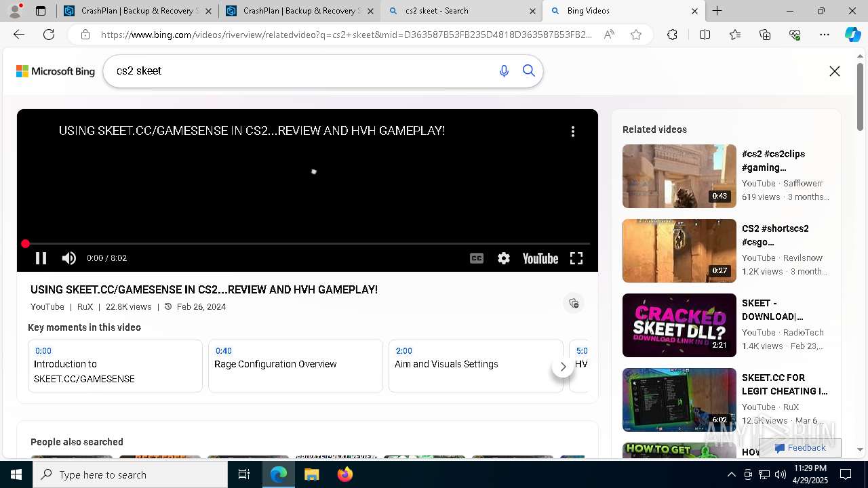Jump to 0:40 Rage Configuration Overview
This screenshot has height=488, width=868.
point(296,366)
